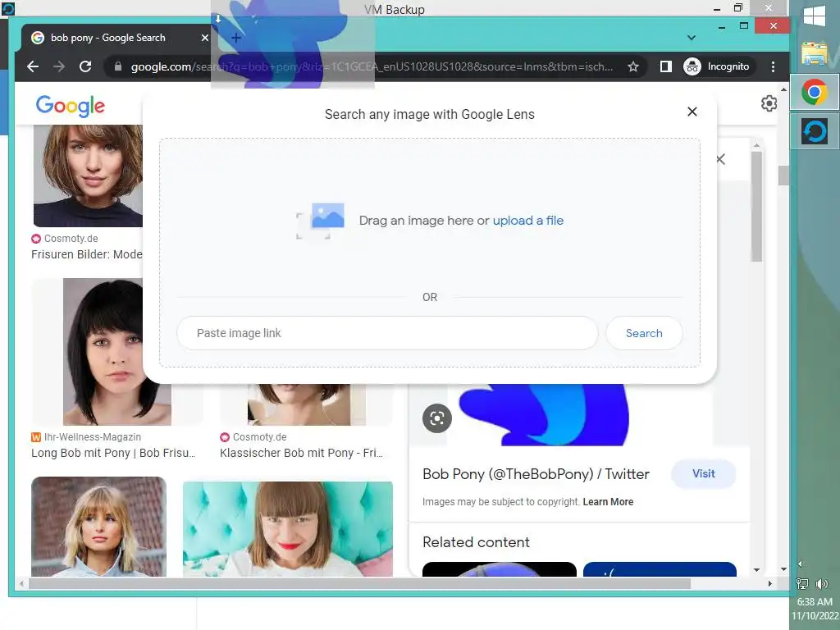Click the Google Lens icon on preview image

437,418
